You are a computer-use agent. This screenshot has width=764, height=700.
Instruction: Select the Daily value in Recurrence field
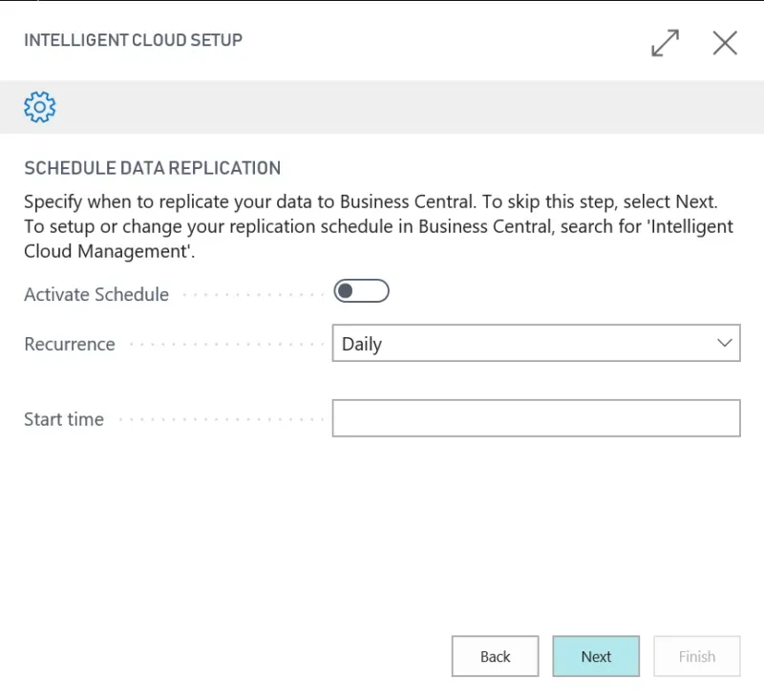[362, 344]
